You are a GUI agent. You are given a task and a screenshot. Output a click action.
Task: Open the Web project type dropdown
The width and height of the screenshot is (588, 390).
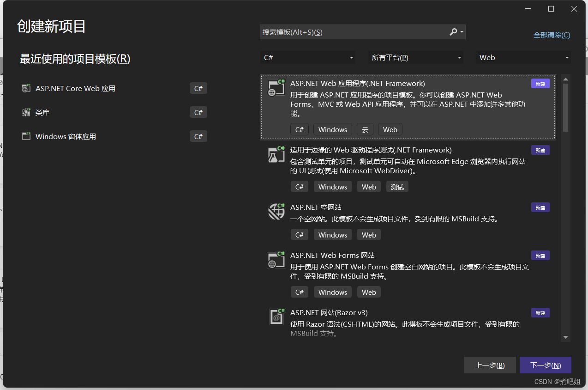523,57
